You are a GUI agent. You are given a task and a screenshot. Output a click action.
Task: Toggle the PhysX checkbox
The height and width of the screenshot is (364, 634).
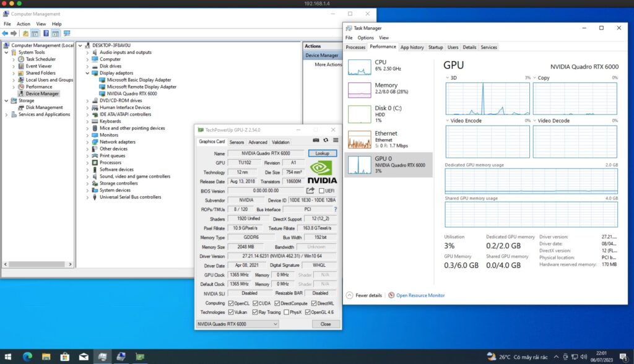click(286, 312)
